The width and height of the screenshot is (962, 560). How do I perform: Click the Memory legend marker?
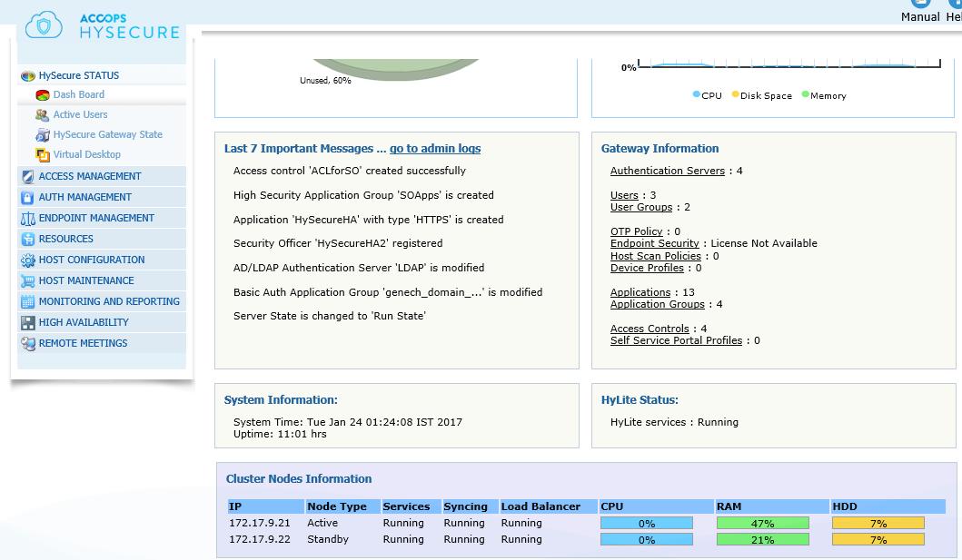806,94
